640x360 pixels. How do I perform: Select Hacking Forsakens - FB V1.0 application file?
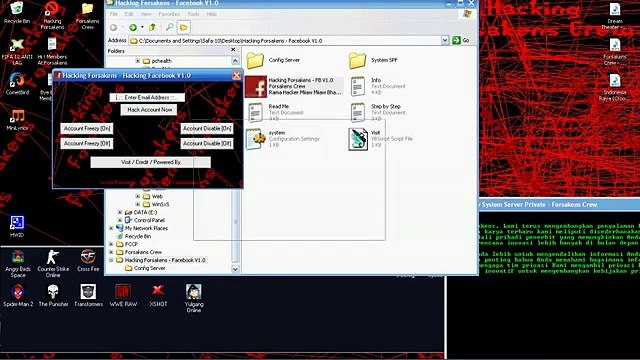(293, 87)
